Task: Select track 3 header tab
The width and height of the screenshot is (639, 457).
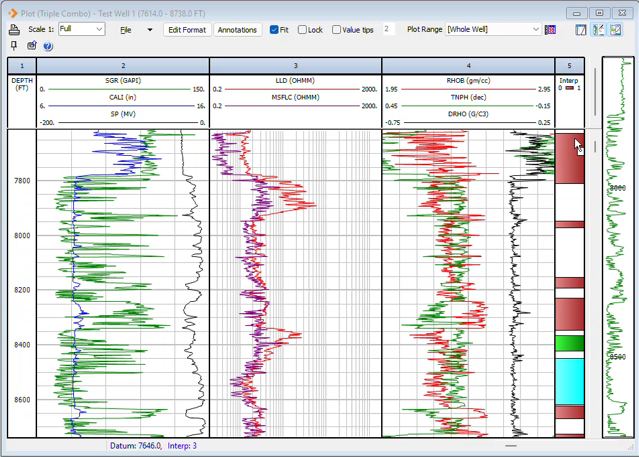Action: (296, 65)
